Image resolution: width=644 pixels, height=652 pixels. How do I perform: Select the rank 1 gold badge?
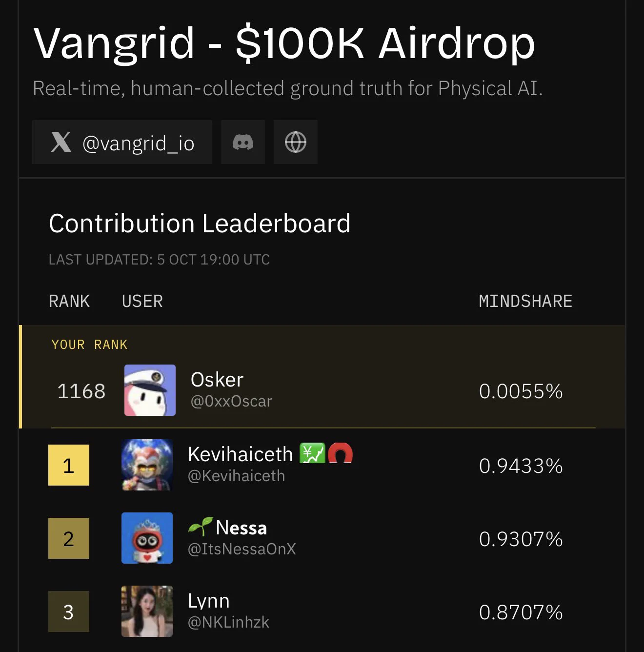coord(69,465)
